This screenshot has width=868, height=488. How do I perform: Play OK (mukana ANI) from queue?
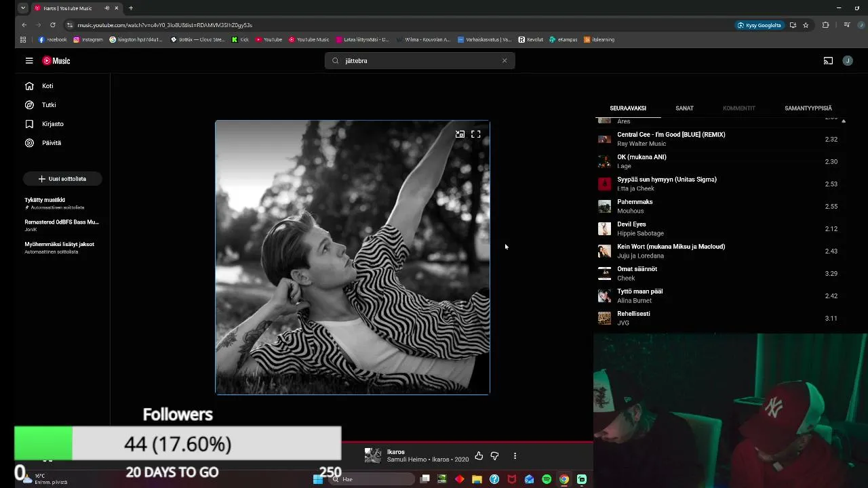click(x=719, y=161)
